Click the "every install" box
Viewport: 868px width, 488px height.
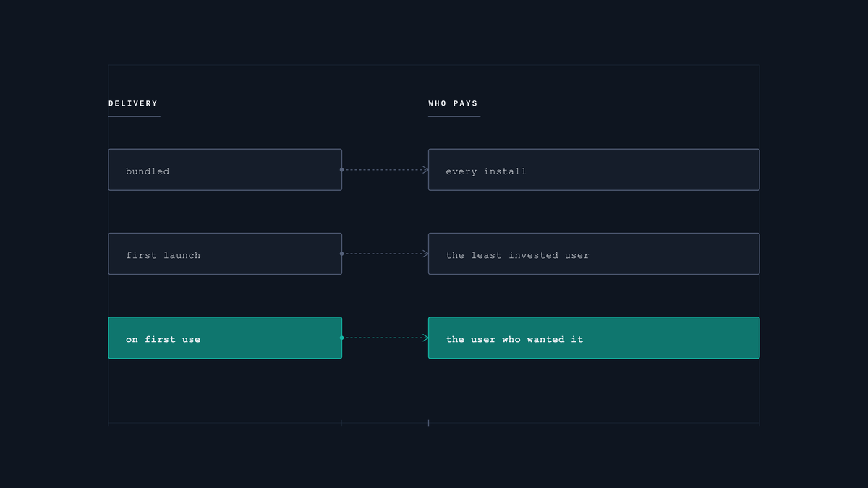tap(594, 170)
